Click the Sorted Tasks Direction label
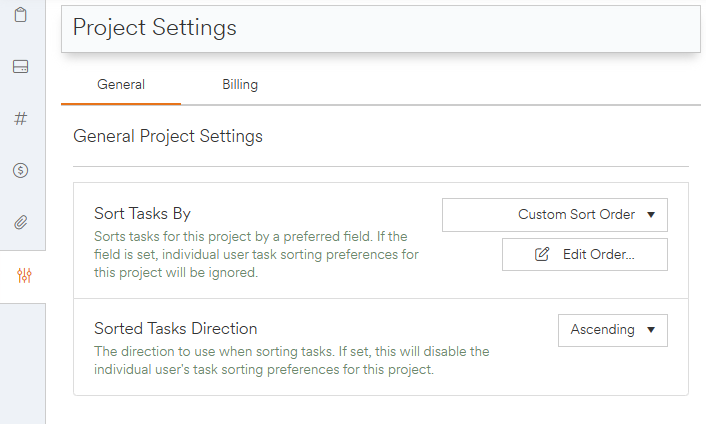706x424 pixels. [x=175, y=328]
